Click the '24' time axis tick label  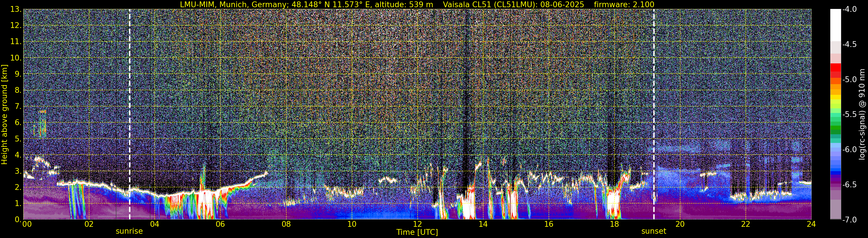[811, 224]
